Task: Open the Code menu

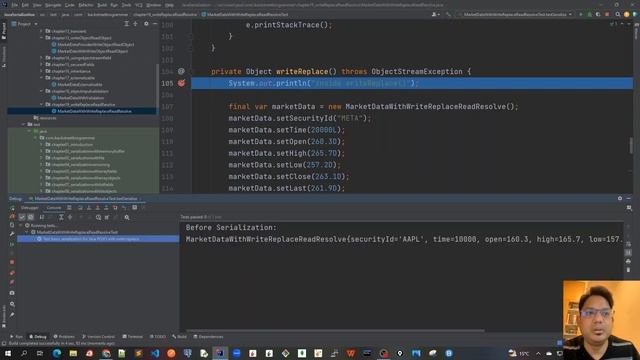Action: tap(70, 5)
